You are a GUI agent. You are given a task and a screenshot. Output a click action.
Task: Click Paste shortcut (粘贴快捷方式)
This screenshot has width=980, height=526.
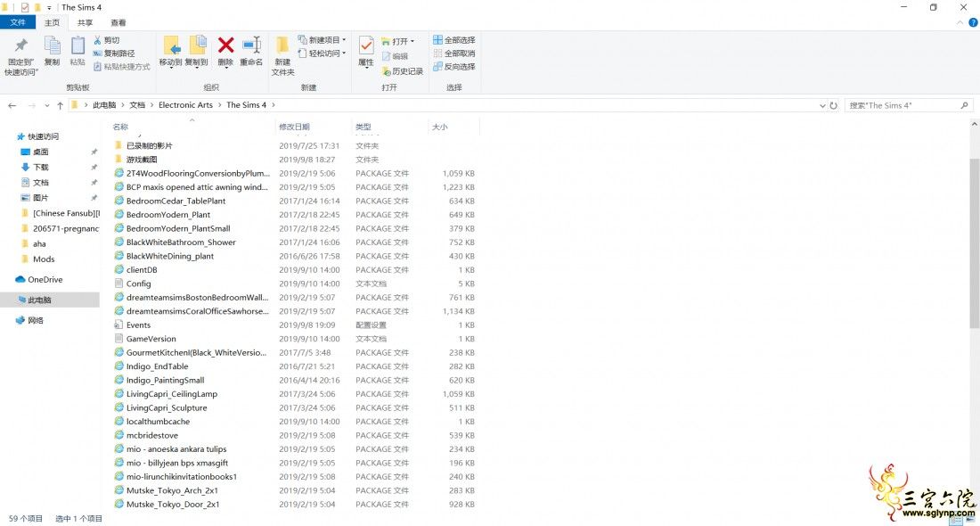click(122, 66)
